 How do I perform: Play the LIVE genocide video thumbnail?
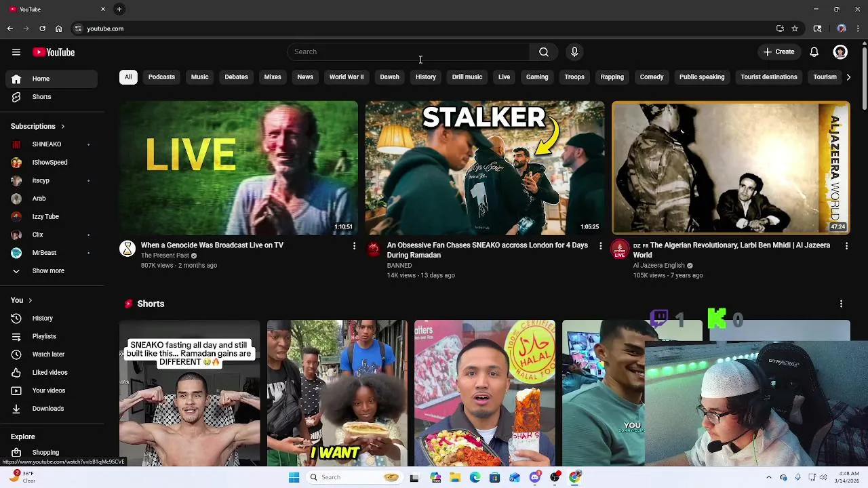239,167
